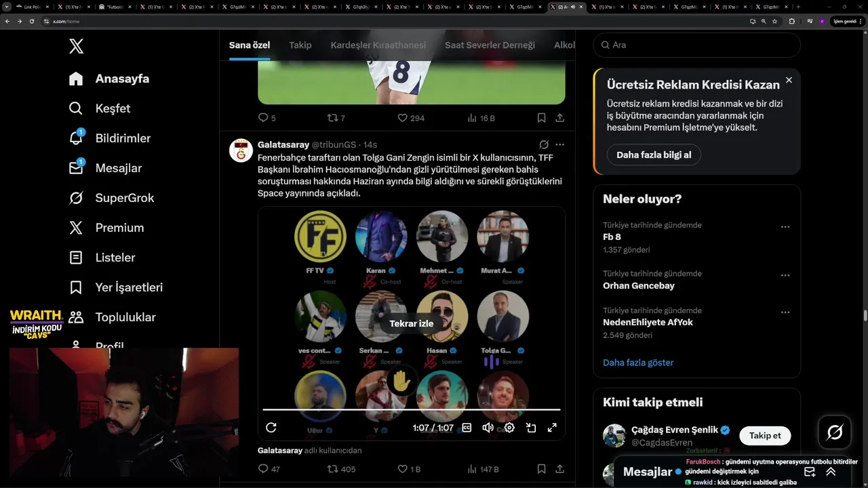Viewport: 868px width, 488px height.
Task: Follow Çağdaş Evren Şenlik with Takip et
Action: click(765, 435)
